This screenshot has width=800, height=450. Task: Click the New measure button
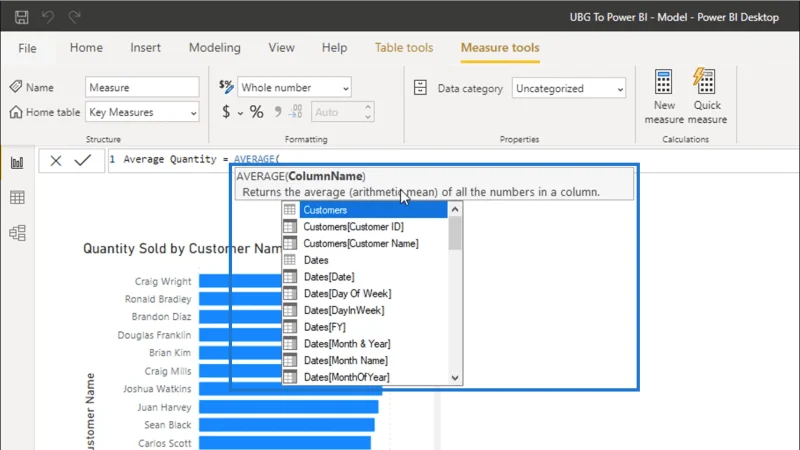pos(664,97)
